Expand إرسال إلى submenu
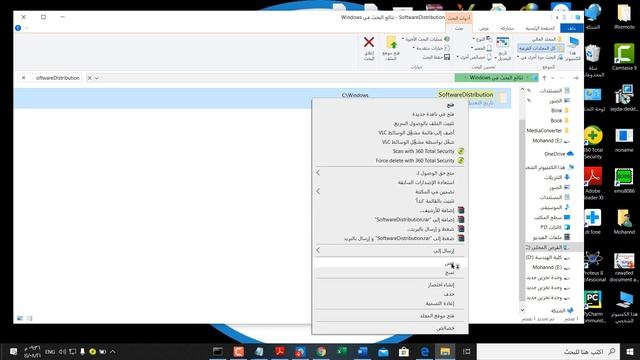 391,251
